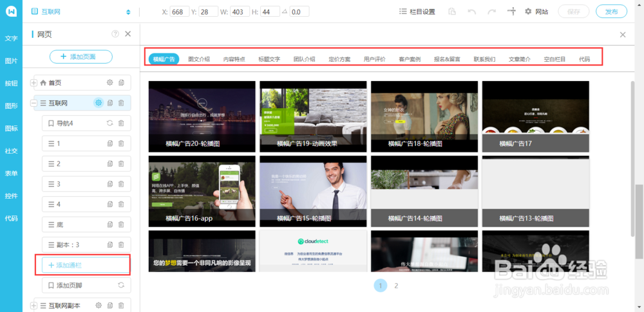Click the undo arrow icon
644x312 pixels.
coord(472,12)
